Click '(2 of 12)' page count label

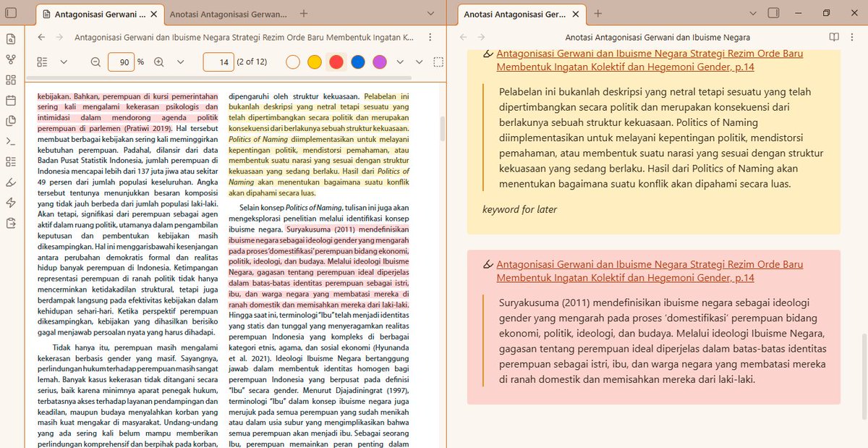point(252,62)
